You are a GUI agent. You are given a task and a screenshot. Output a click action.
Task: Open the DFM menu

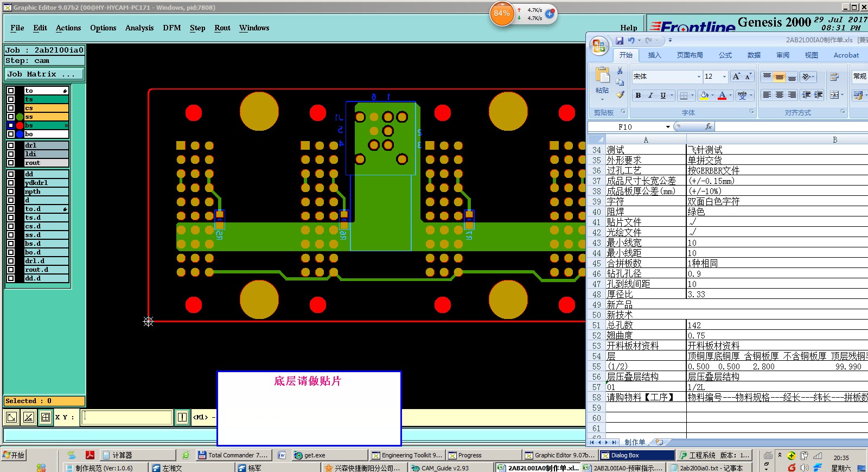point(172,28)
